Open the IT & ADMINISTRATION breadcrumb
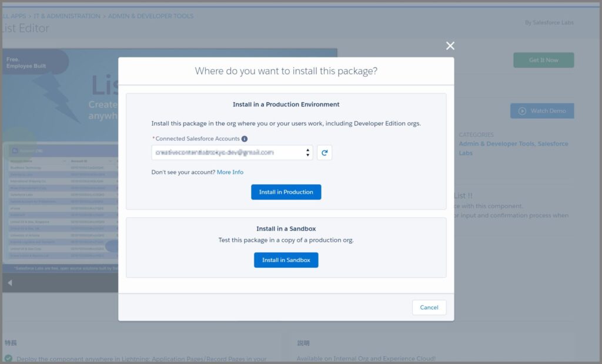 66,16
